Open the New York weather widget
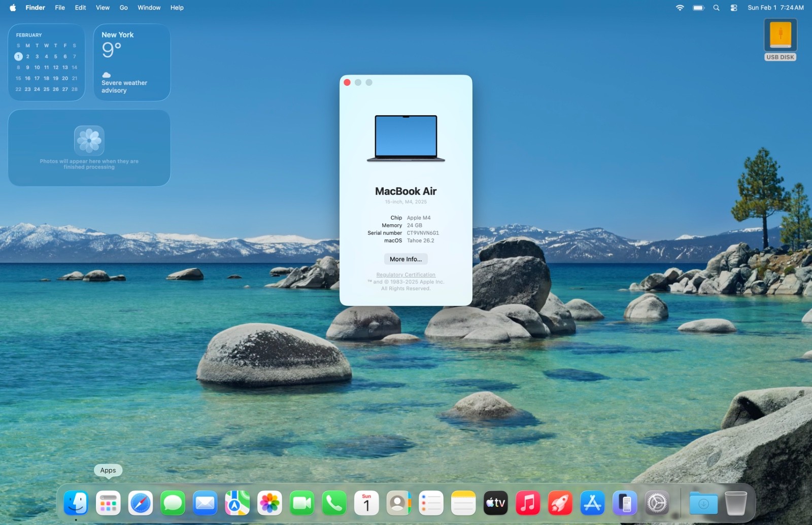 click(x=132, y=62)
